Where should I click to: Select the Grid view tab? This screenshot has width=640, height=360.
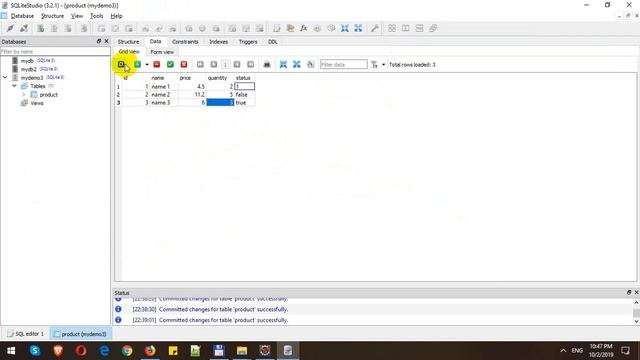tap(129, 52)
